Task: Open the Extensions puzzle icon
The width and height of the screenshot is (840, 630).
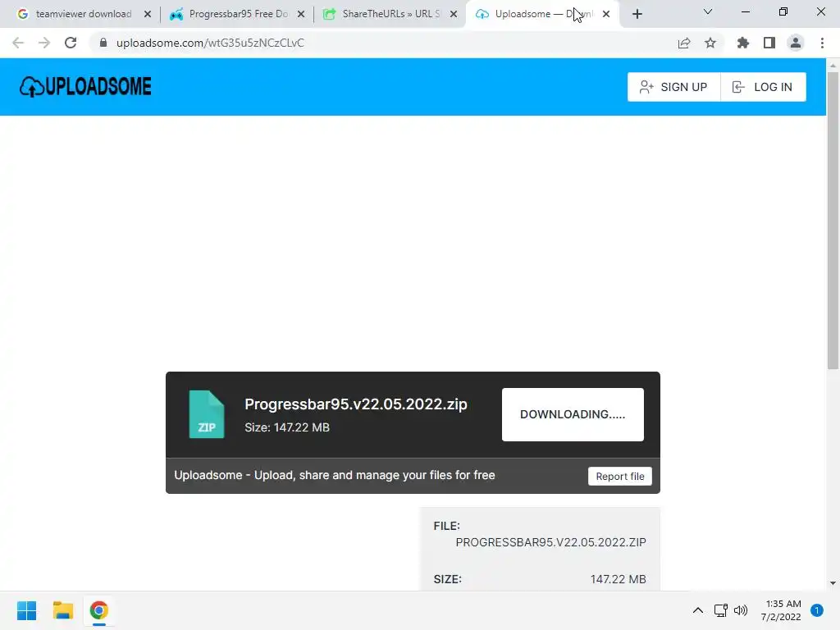Action: [x=743, y=43]
